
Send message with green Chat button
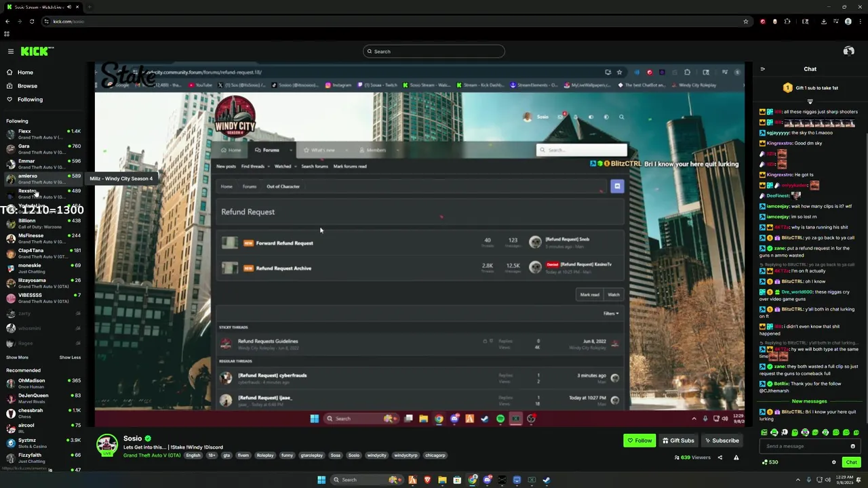point(851,462)
